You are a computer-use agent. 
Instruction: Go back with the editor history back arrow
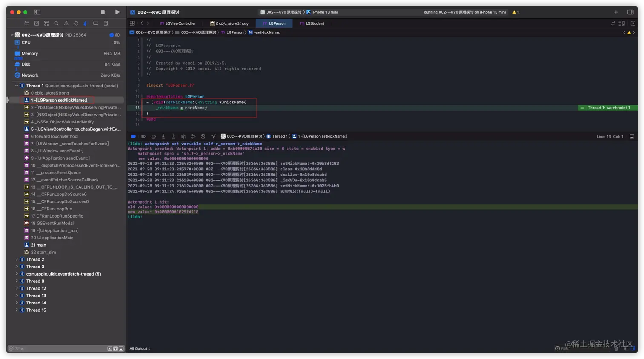point(142,23)
